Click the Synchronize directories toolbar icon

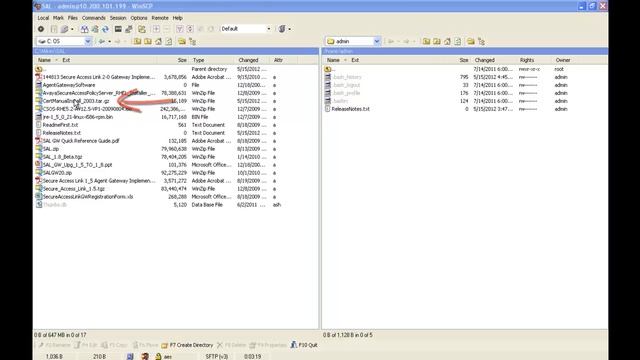coord(95,29)
